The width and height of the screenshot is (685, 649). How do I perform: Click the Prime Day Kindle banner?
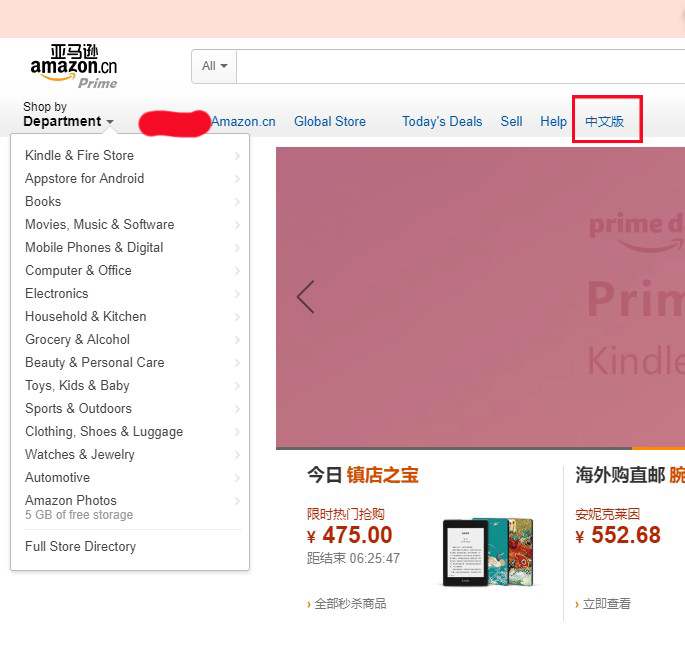pos(481,297)
